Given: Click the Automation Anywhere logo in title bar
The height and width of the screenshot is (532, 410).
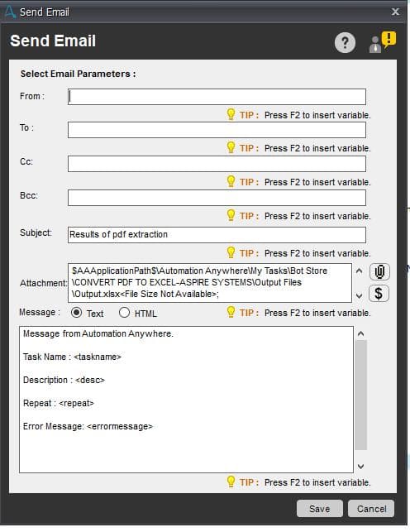Looking at the screenshot, I should pyautogui.click(x=10, y=12).
